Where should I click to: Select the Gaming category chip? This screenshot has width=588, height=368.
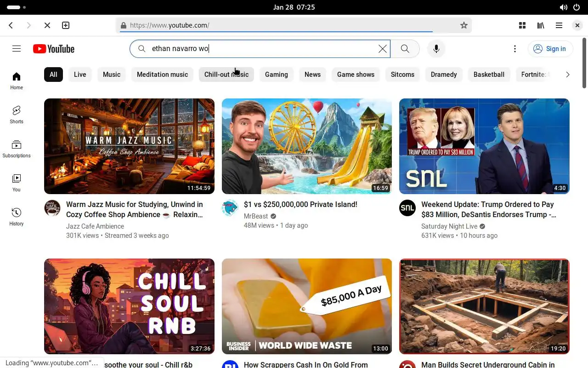277,75
